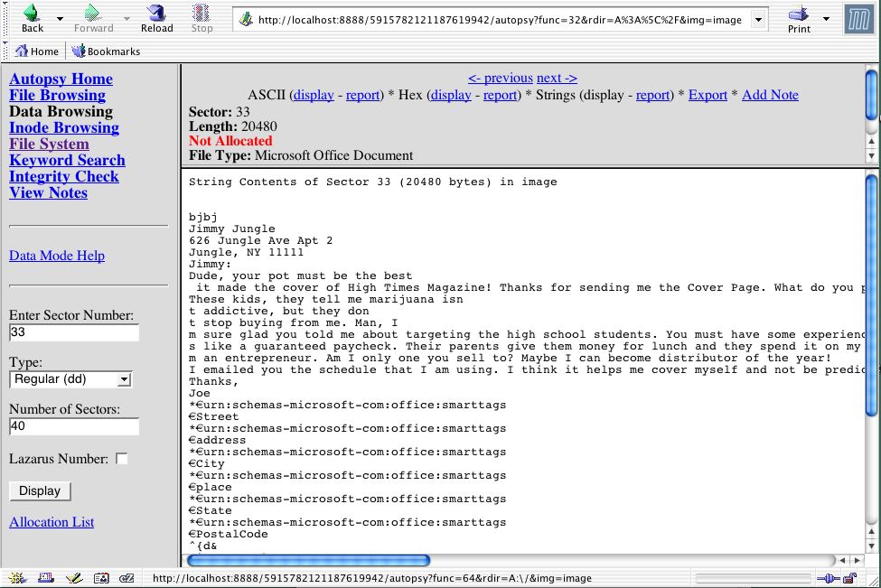Click the Navigator icon in status bar
This screenshot has height=588, width=881.
(x=16, y=578)
